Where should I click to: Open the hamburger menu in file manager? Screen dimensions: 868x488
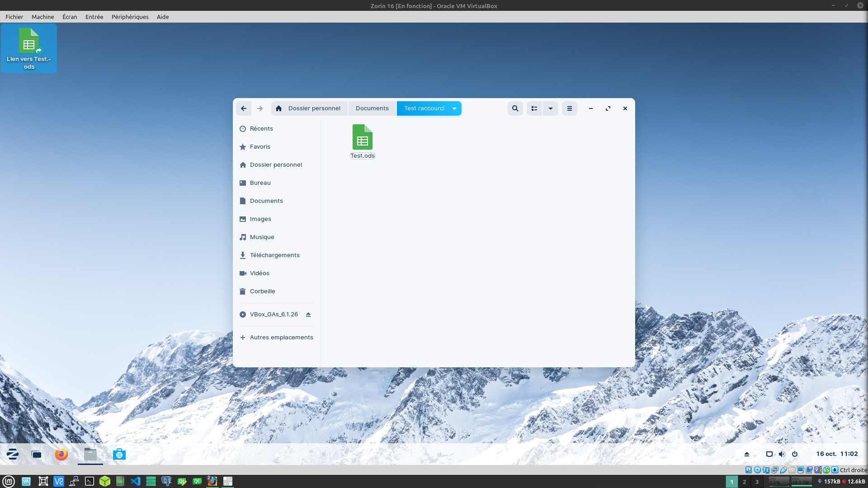pos(569,108)
